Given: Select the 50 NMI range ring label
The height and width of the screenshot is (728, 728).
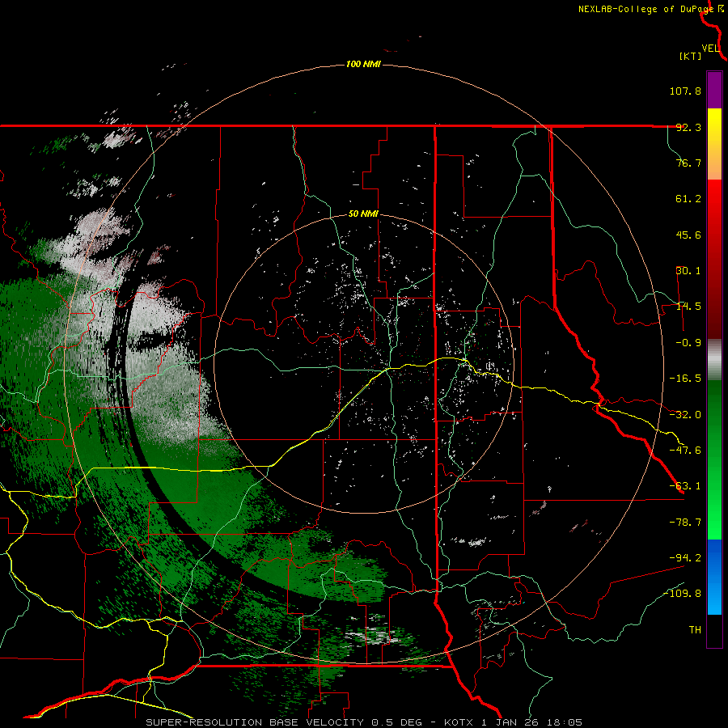Looking at the screenshot, I should (x=363, y=214).
